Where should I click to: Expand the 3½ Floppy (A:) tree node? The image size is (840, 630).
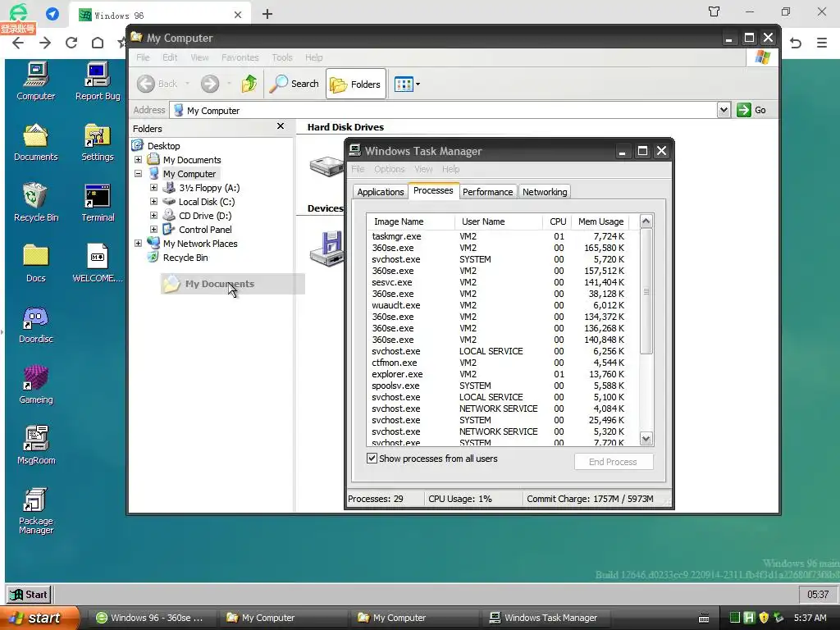[153, 188]
